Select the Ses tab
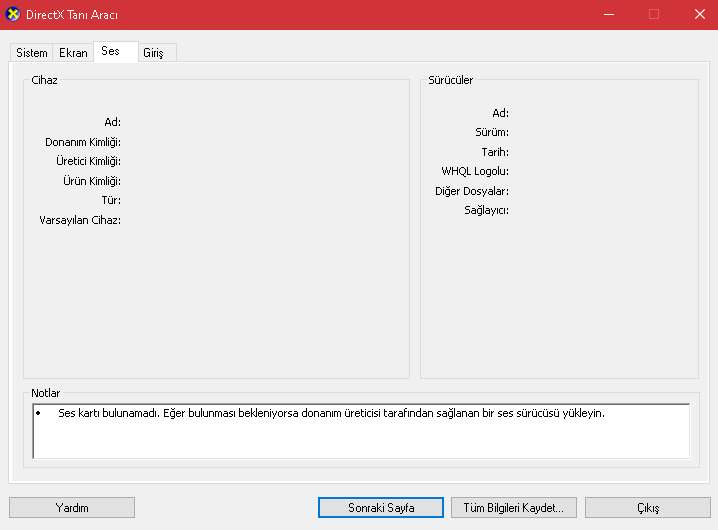The width and height of the screenshot is (718, 530). coord(110,51)
